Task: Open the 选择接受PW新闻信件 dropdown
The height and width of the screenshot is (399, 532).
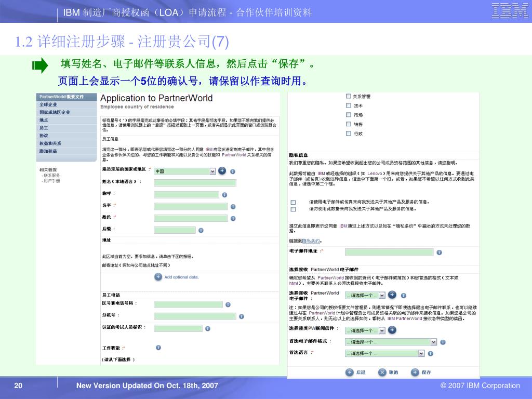Action: click(365, 330)
